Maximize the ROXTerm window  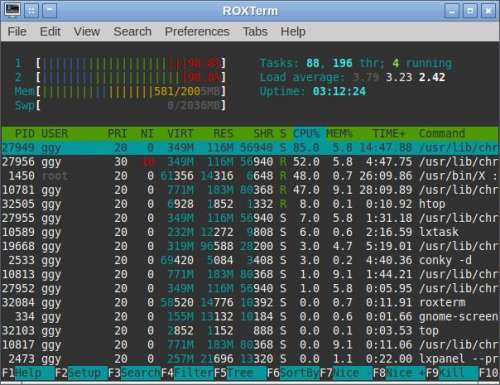470,11
